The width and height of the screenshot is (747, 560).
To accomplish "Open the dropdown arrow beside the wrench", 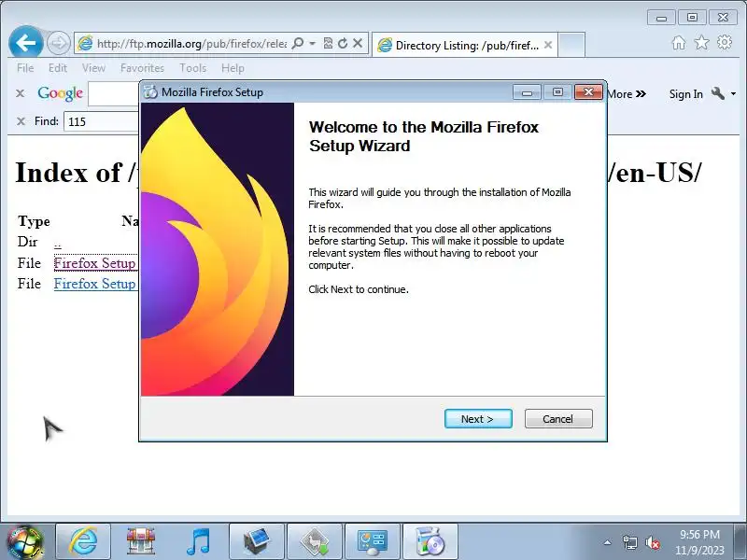I will pyautogui.click(x=733, y=94).
